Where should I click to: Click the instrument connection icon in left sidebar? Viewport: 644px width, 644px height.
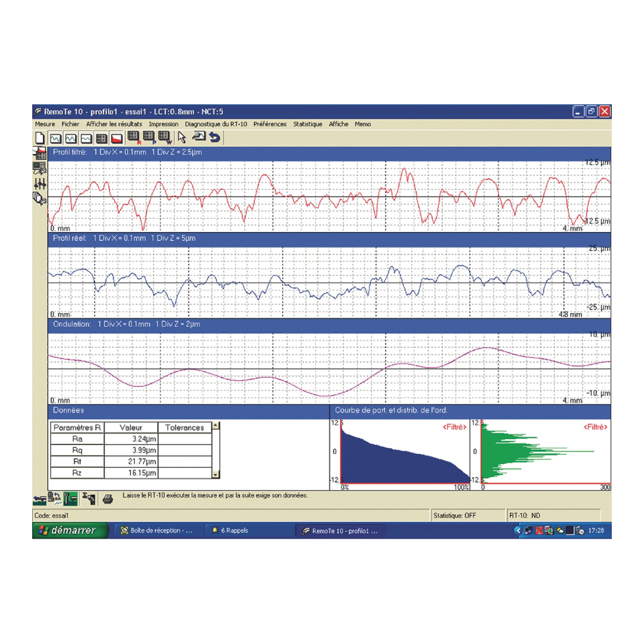[x=40, y=168]
